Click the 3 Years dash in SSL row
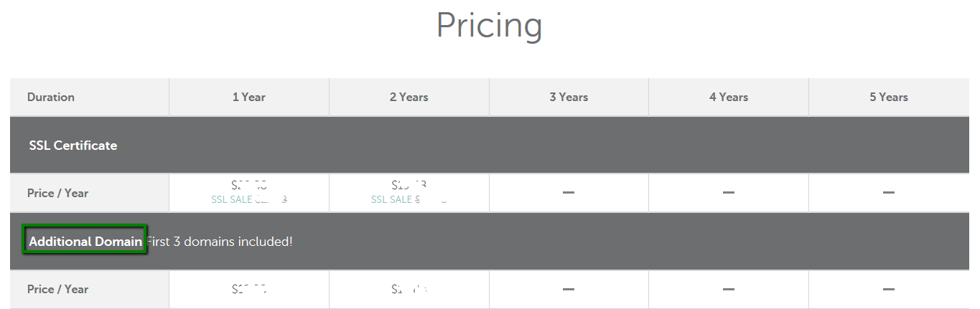 coord(569,193)
